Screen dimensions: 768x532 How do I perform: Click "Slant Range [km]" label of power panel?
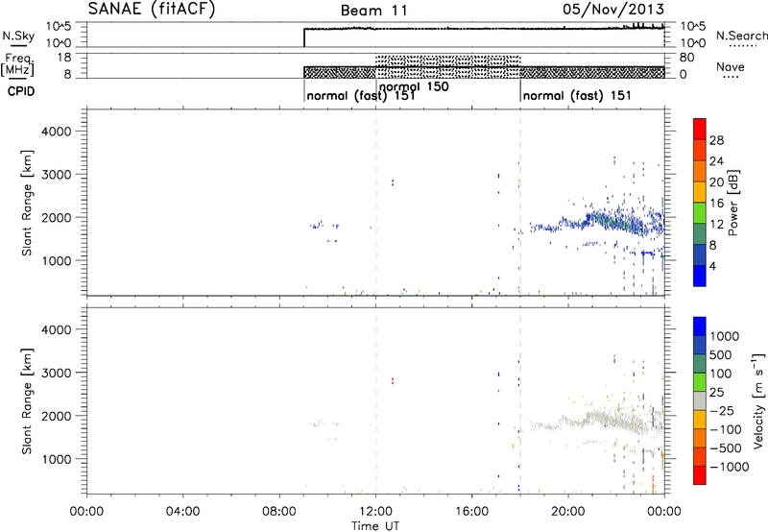27,203
